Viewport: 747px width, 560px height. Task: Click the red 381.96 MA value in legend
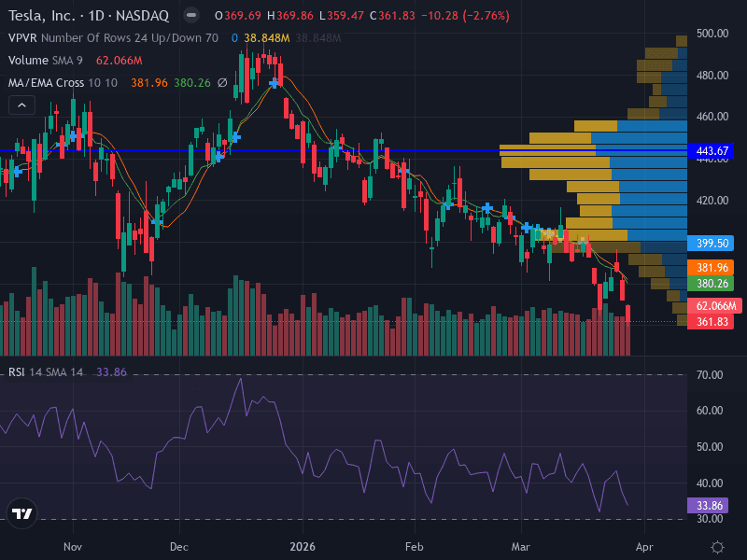[x=149, y=83]
